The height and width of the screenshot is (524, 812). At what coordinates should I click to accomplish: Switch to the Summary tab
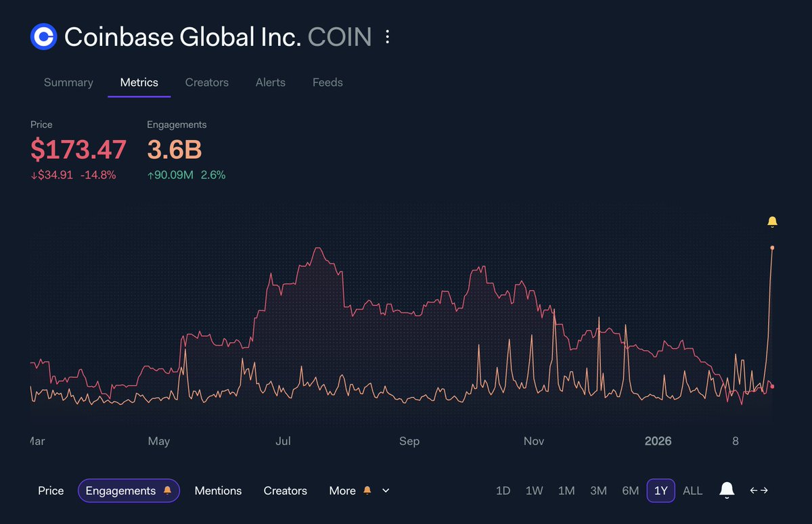tap(68, 82)
